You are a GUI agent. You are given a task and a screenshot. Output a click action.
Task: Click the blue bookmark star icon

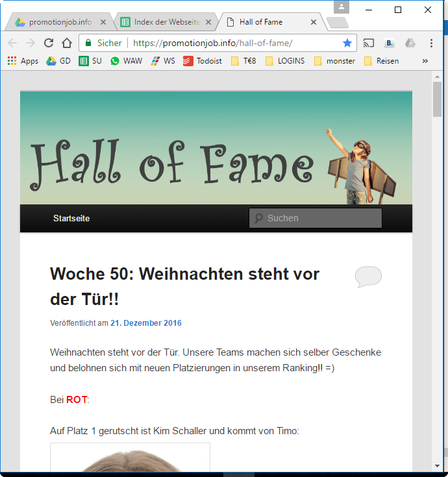347,43
